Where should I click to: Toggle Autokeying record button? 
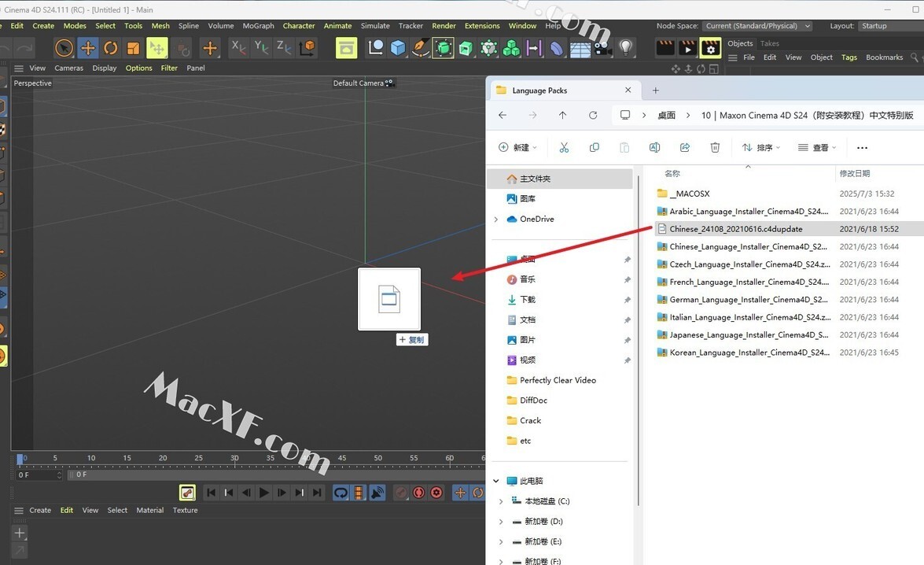point(418,493)
